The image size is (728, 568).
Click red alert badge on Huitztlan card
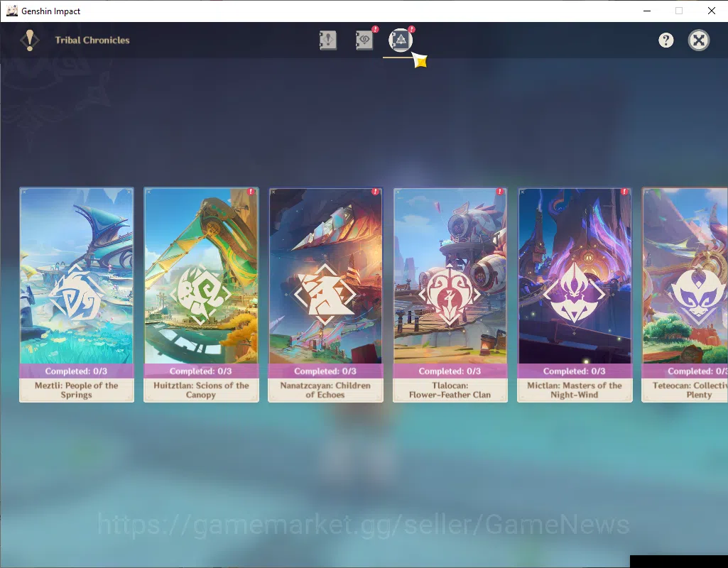[x=251, y=191]
